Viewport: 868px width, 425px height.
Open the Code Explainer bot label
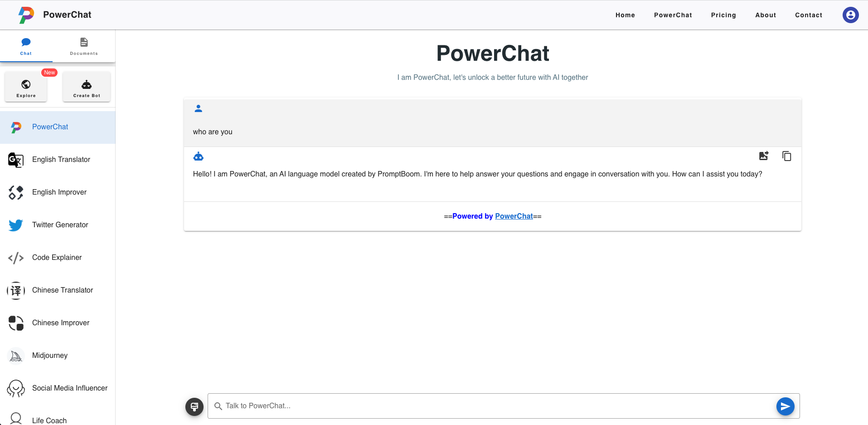tap(57, 258)
